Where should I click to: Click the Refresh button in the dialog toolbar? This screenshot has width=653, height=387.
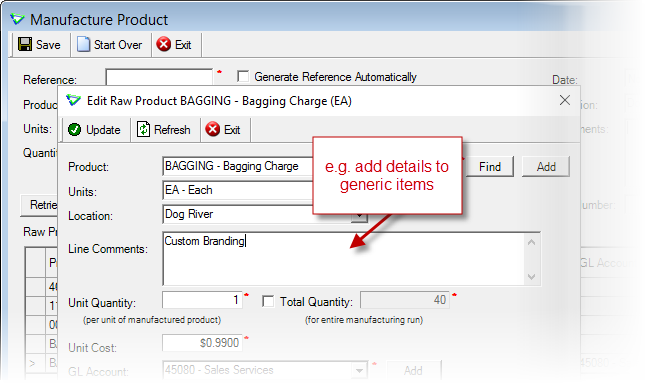pos(164,130)
